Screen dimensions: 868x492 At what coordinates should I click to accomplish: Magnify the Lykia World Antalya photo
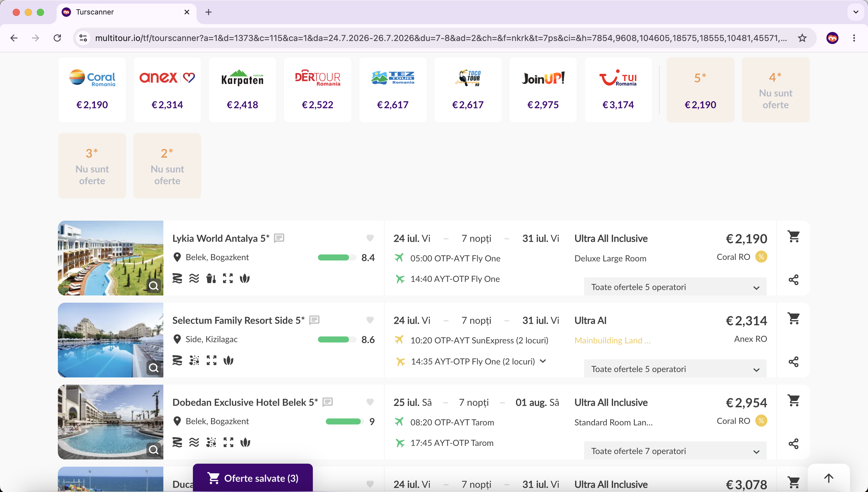tap(154, 286)
